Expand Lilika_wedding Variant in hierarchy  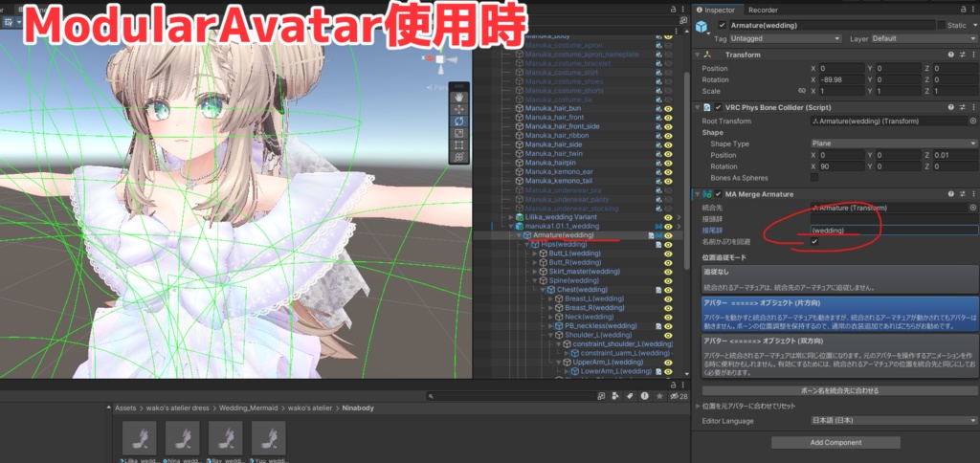coord(511,217)
